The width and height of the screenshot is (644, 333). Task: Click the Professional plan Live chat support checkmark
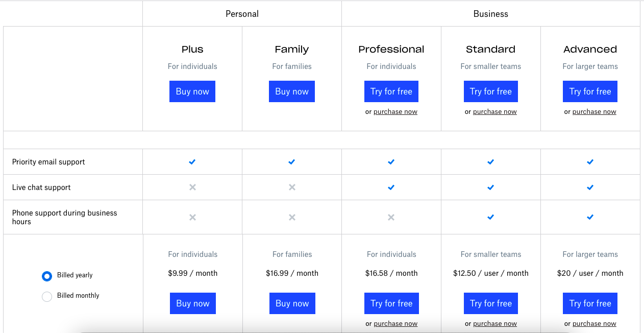point(391,187)
